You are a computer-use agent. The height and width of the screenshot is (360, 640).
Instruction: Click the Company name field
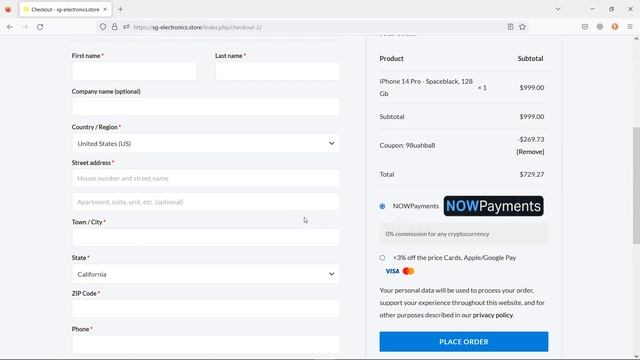(206, 107)
